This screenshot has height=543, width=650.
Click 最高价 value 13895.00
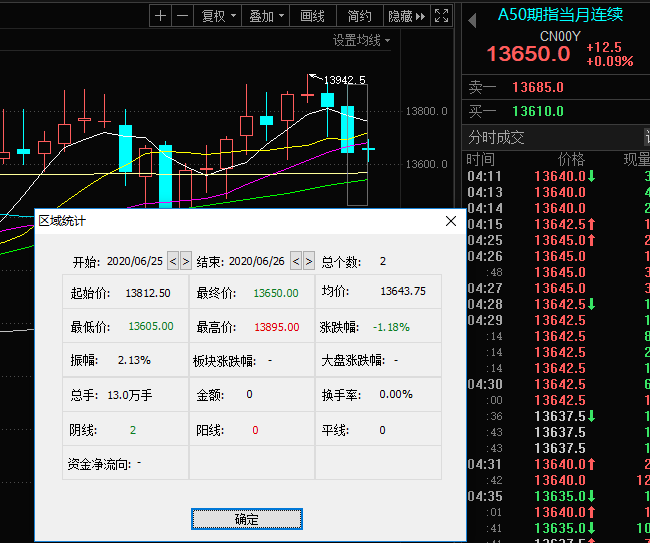[x=277, y=327]
